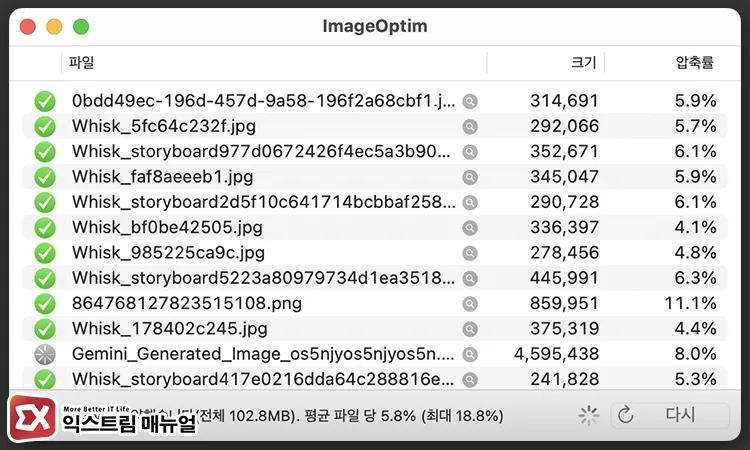Click the size value 375,319

pyautogui.click(x=564, y=329)
